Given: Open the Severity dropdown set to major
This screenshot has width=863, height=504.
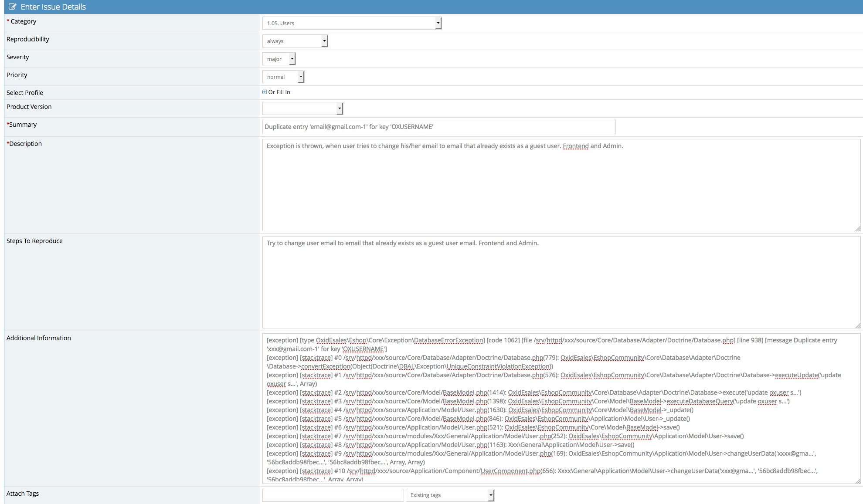Looking at the screenshot, I should (x=279, y=59).
